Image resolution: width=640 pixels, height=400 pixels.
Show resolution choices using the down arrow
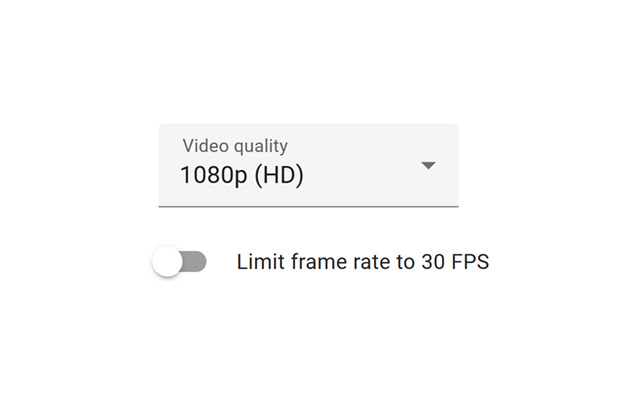click(x=428, y=165)
